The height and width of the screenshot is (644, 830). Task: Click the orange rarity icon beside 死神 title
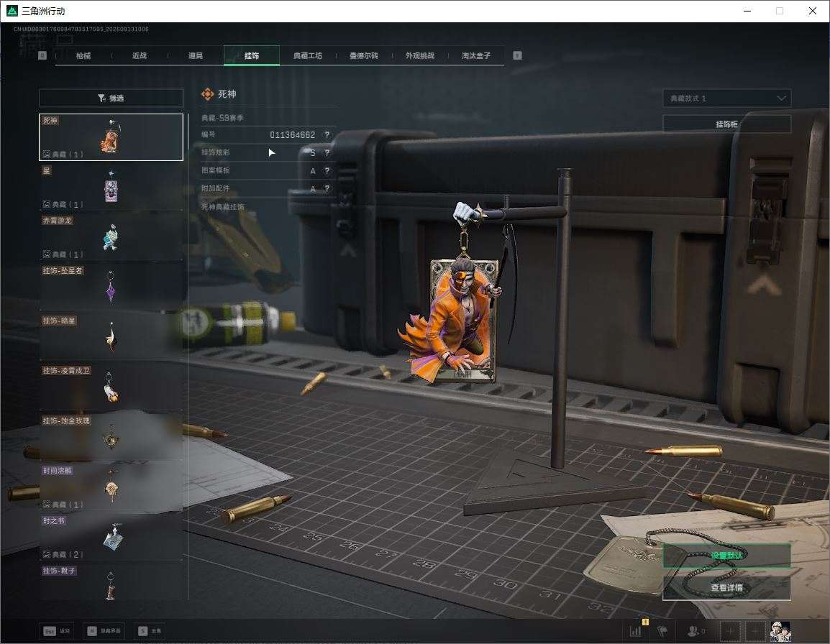coord(207,94)
